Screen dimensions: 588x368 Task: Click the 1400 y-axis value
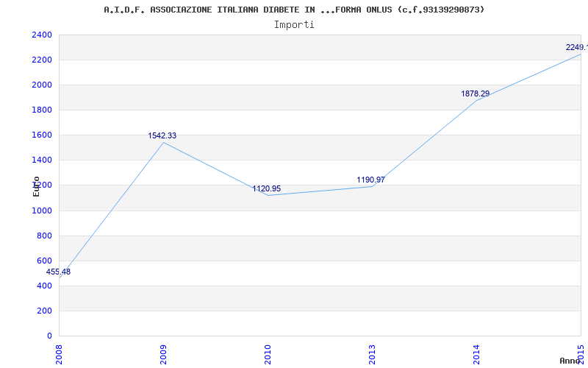tap(42, 160)
